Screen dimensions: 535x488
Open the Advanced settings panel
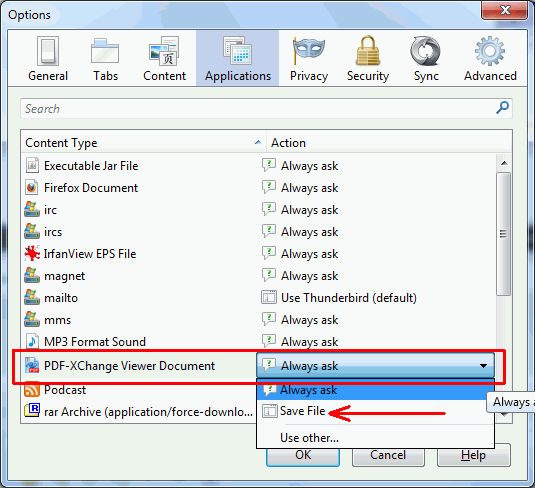pos(490,58)
